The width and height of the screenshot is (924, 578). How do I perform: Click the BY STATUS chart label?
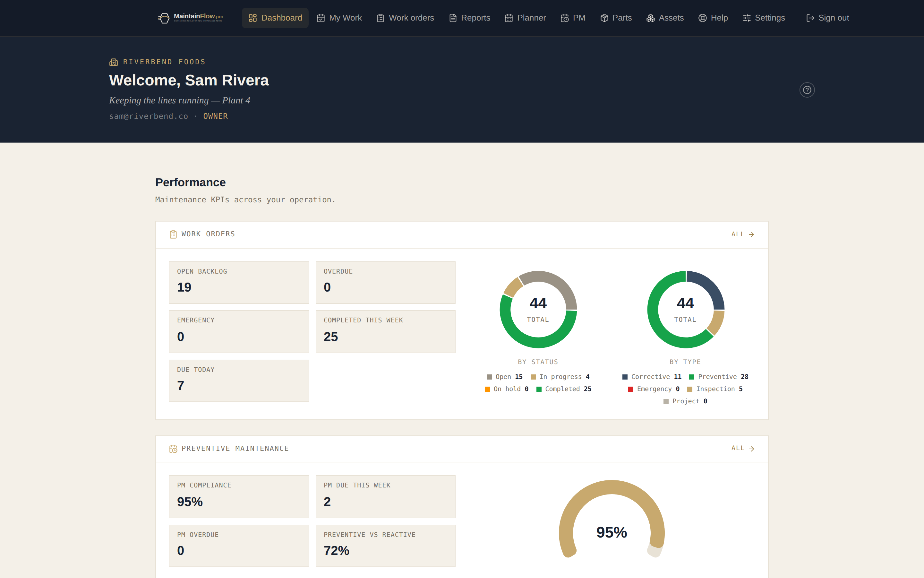[538, 362]
